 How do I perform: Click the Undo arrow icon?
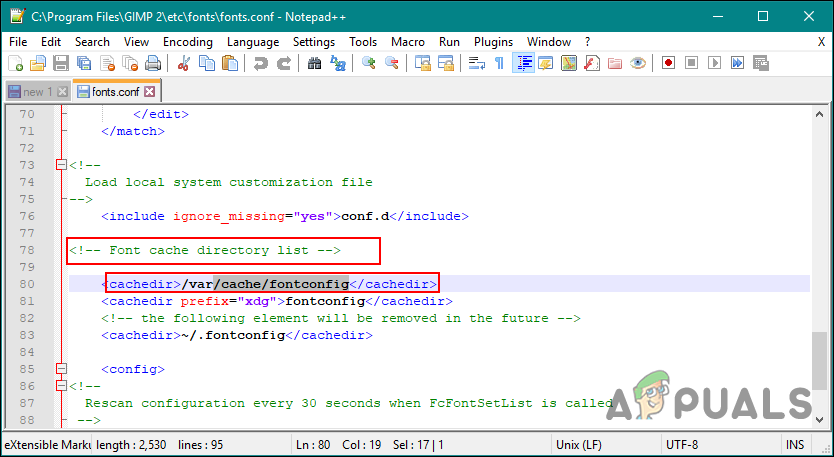coord(261,63)
